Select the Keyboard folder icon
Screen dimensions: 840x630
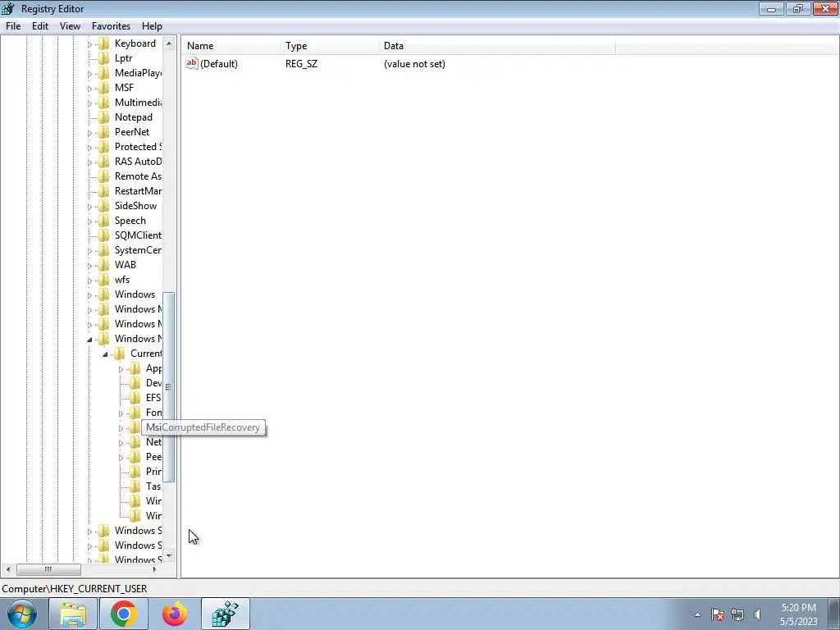(104, 43)
